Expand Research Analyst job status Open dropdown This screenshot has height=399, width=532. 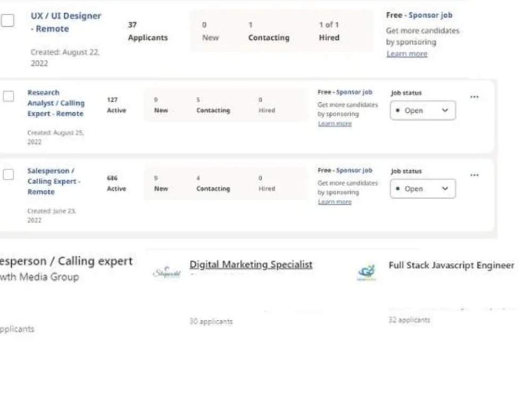423,110
